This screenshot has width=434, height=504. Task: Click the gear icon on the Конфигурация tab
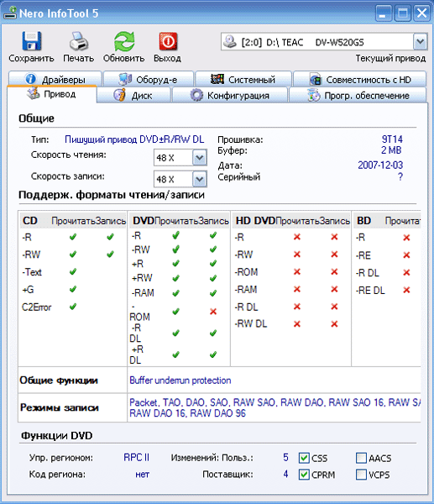click(x=196, y=95)
